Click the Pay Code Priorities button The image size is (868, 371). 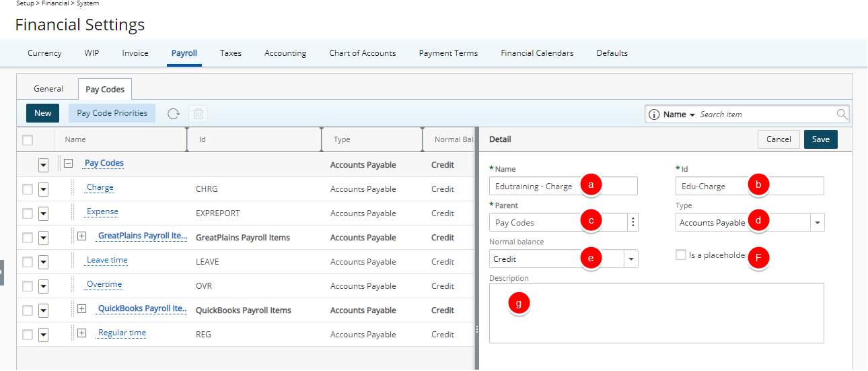(x=112, y=113)
